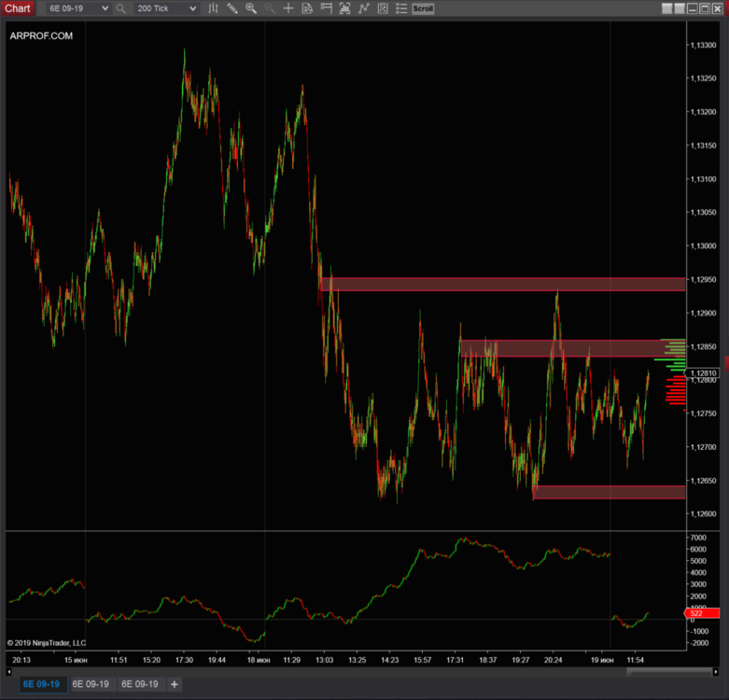Click the 17:30 time axis label
This screenshot has height=700, width=729.
click(184, 660)
